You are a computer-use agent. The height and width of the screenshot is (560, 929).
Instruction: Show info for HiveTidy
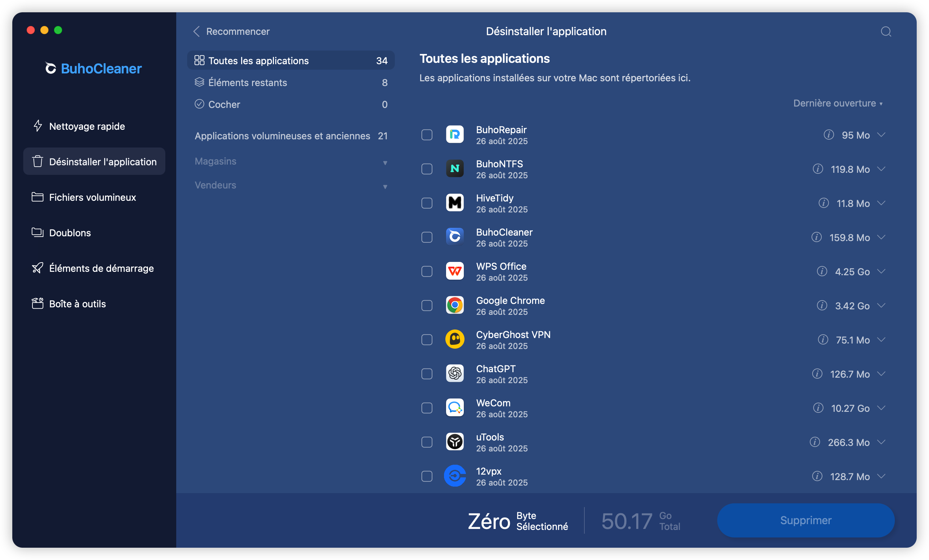coord(823,203)
